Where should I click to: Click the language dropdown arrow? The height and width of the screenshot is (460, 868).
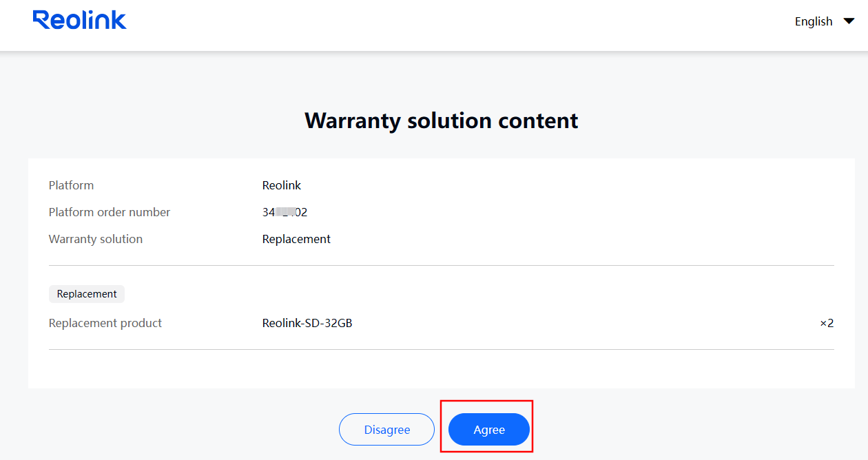pyautogui.click(x=849, y=21)
